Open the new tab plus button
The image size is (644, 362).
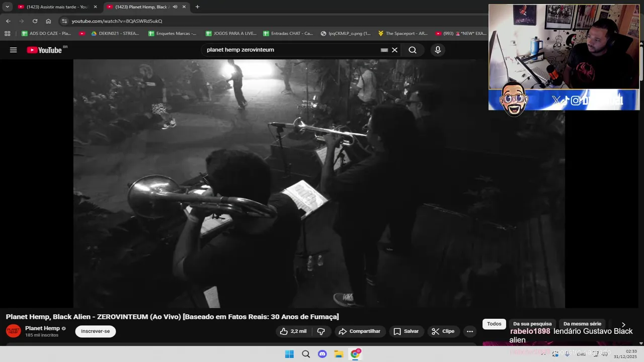point(197,7)
